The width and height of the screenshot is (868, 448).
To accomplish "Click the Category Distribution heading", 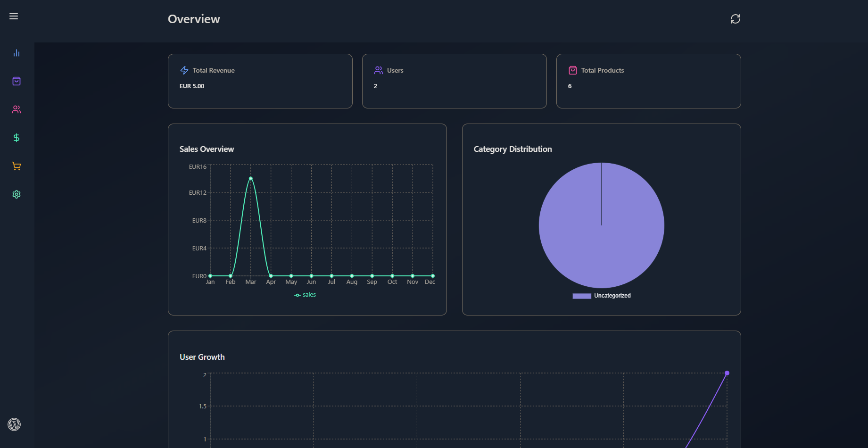I will (x=513, y=149).
